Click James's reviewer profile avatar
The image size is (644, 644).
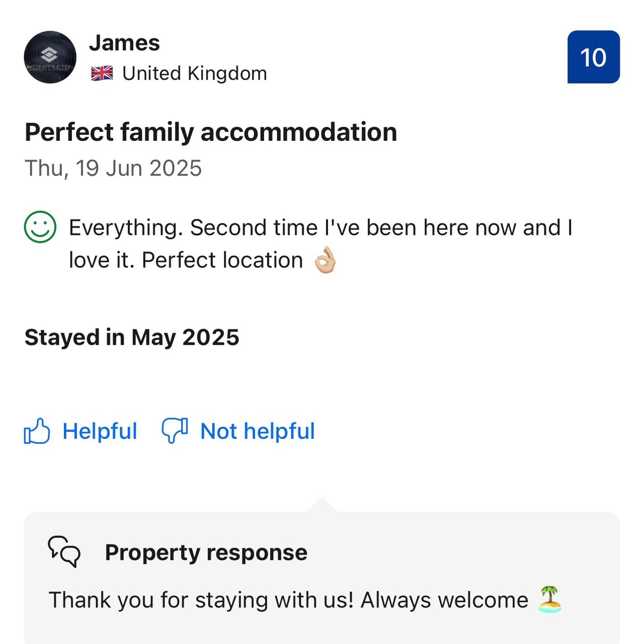[x=50, y=57]
